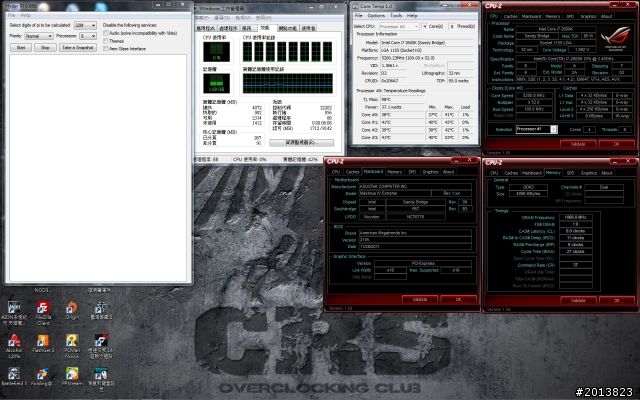The width and height of the screenshot is (640, 400).
Task: Click the DRAM Frequency value in CPU-Z Memory
Action: [x=576, y=218]
